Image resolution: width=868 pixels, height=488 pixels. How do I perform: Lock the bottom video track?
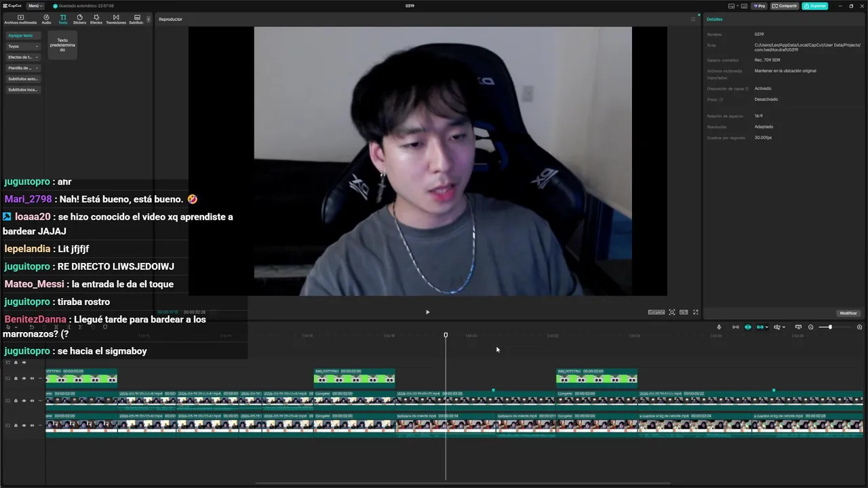[x=16, y=426]
